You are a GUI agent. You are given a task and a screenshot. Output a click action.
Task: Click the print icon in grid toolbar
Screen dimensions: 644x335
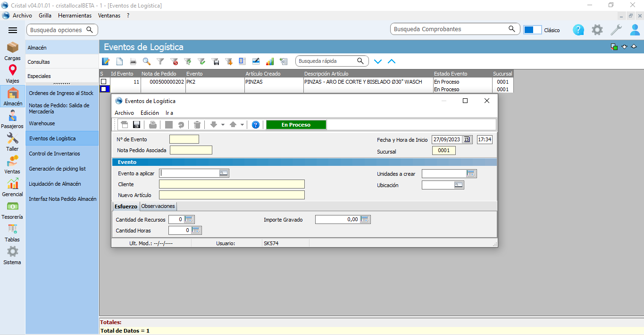point(133,61)
